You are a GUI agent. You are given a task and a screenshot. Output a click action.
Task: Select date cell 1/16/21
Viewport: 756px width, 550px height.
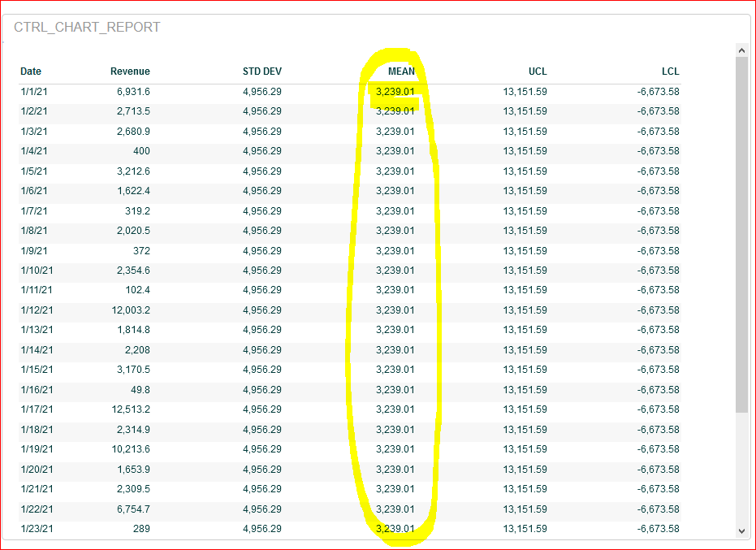click(37, 390)
